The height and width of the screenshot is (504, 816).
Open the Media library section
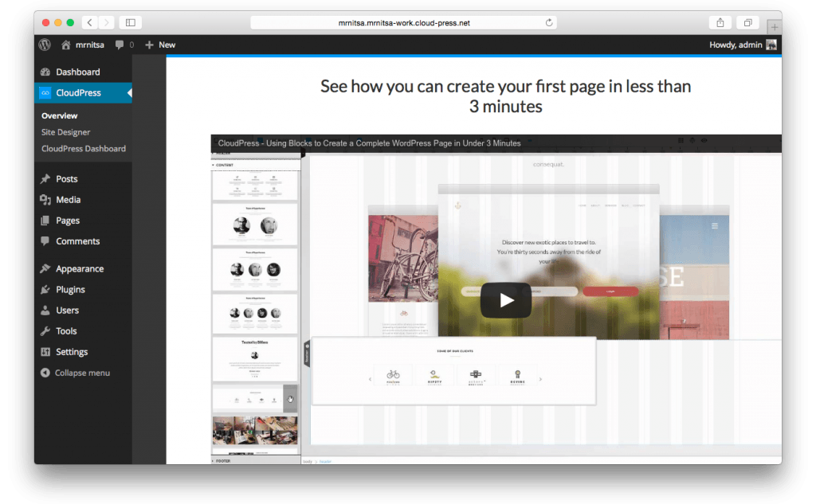(x=68, y=200)
